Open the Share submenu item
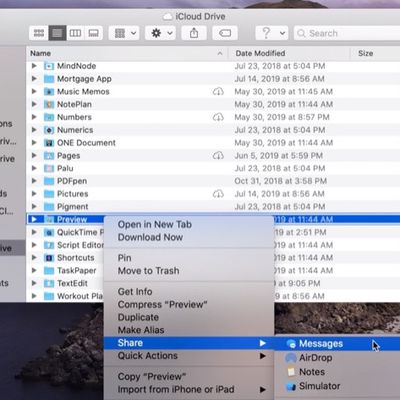The height and width of the screenshot is (400, 400). [x=189, y=343]
